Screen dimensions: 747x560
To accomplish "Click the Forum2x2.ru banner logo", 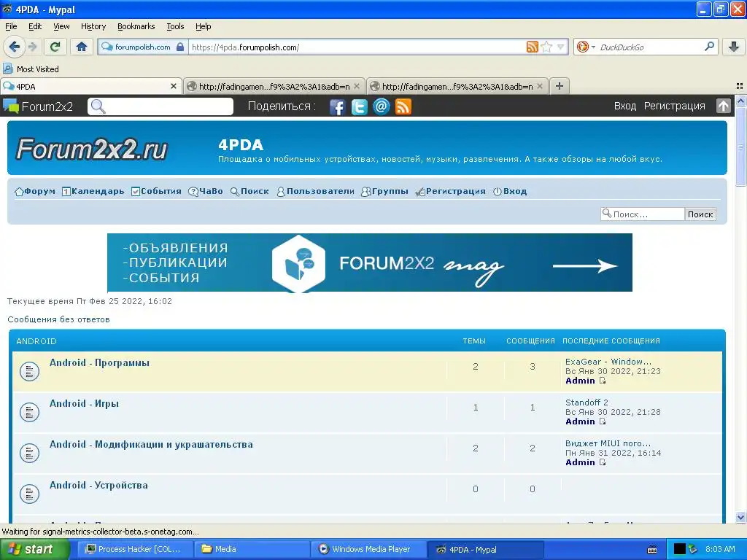I will pyautogui.click(x=91, y=149).
